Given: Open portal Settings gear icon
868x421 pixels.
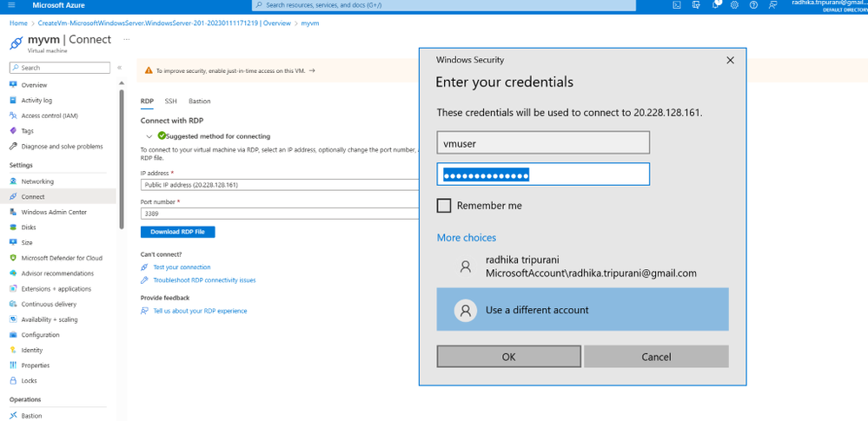Looking at the screenshot, I should point(734,5).
